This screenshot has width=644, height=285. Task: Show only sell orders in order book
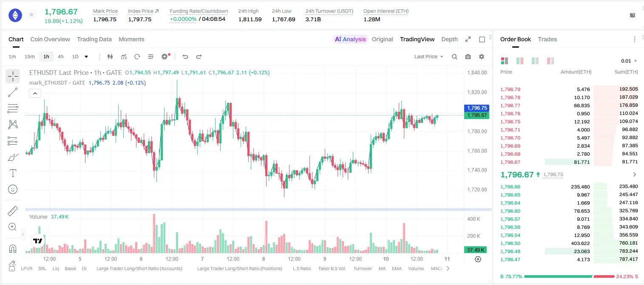tap(550, 61)
